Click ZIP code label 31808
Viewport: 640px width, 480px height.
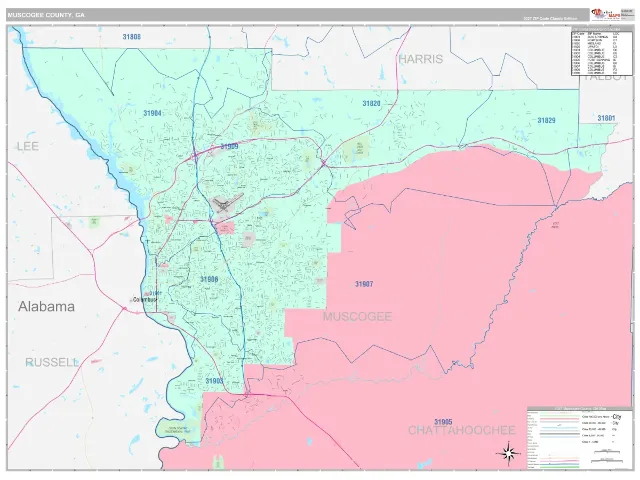pyautogui.click(x=131, y=37)
